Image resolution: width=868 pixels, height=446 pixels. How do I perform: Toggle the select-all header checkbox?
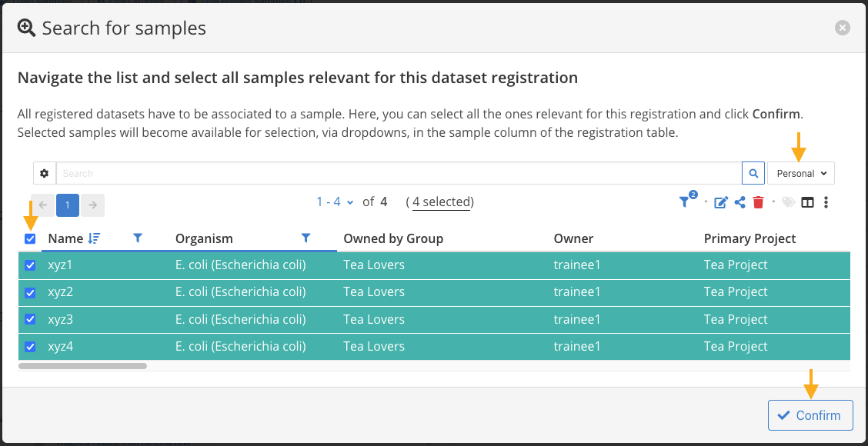(31, 239)
